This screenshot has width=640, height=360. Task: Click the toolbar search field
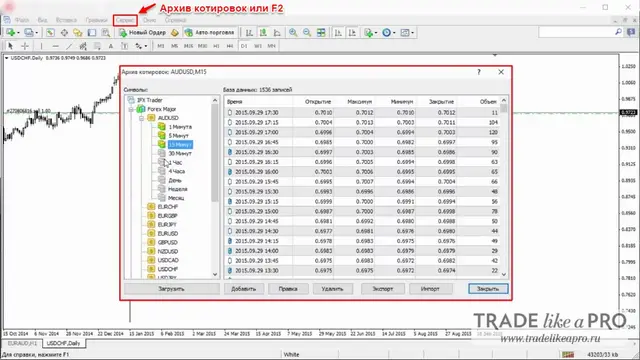coord(581,32)
